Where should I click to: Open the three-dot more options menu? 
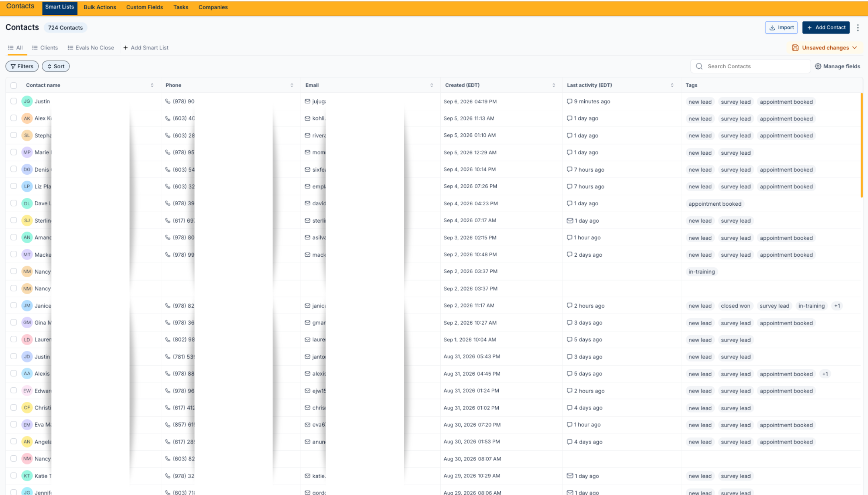(x=858, y=28)
